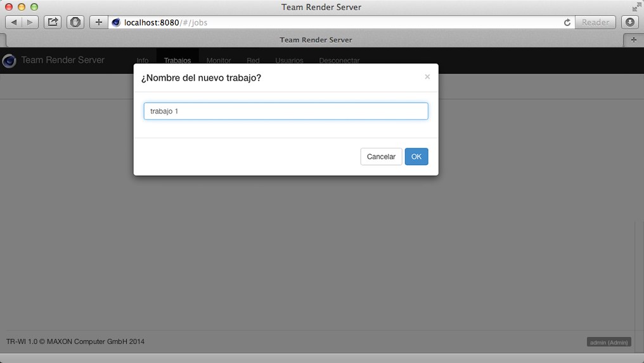Click the browser back arrow button
The image size is (644, 363).
[14, 22]
